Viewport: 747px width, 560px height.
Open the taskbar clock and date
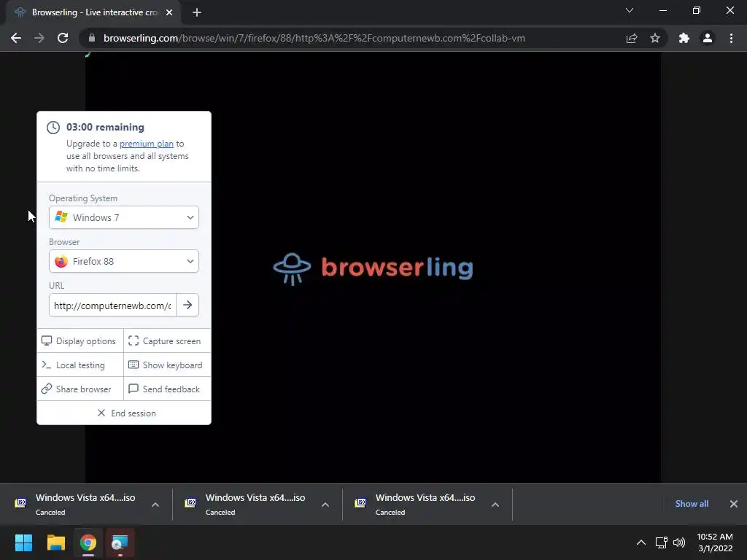[715, 542]
